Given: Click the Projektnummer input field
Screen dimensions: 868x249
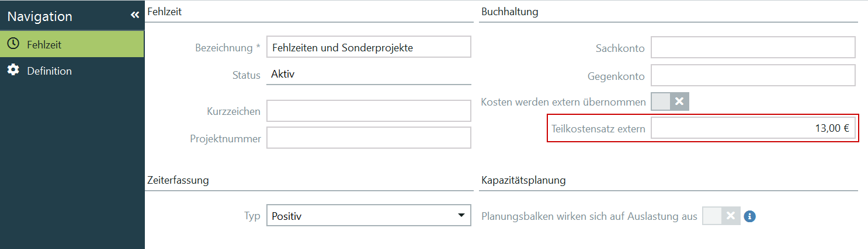Looking at the screenshot, I should pos(368,138).
